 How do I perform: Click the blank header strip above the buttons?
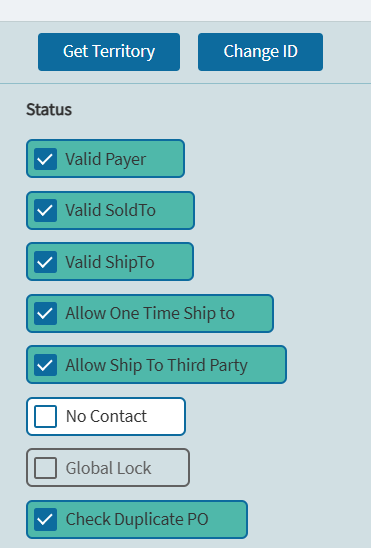tap(186, 10)
